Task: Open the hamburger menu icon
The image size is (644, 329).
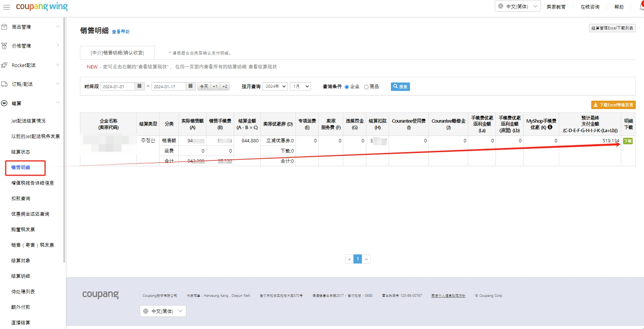Action: (x=6, y=7)
